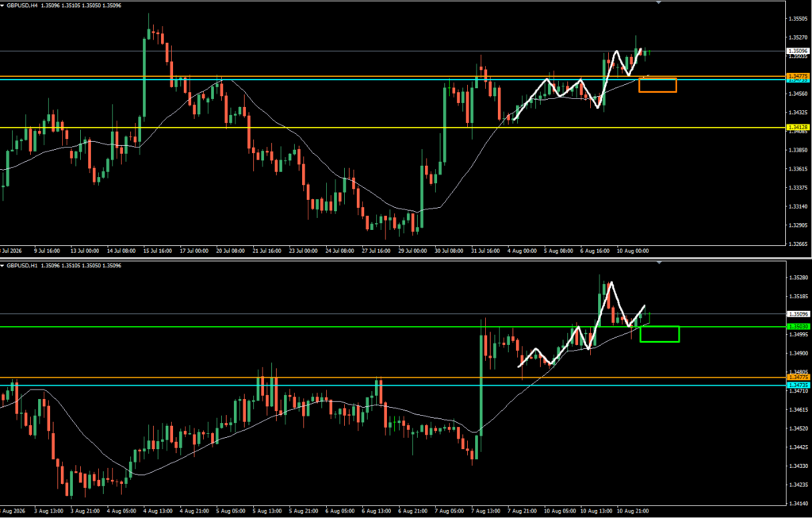
Task: Click the 1.34140 price scale label
Action: pyautogui.click(x=798, y=504)
